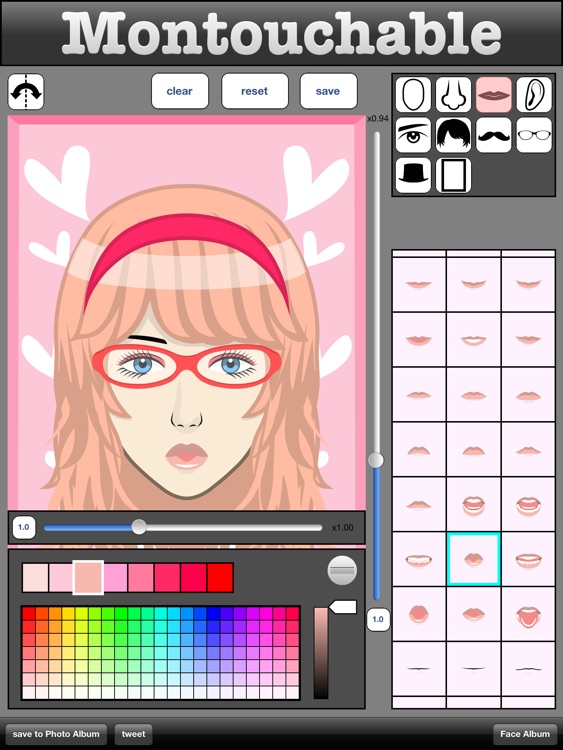Select the eye and eyebrow category icon
This screenshot has width=563, height=750.
coord(413,135)
